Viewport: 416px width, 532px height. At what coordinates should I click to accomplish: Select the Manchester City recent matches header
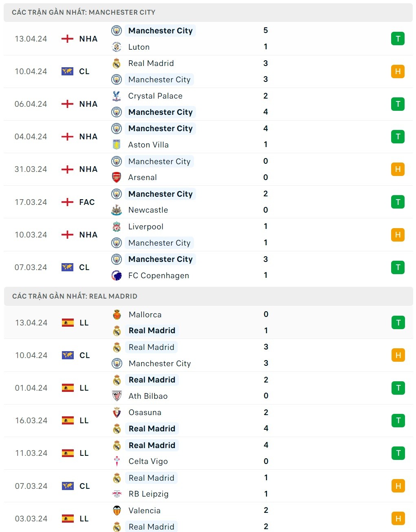click(84, 12)
